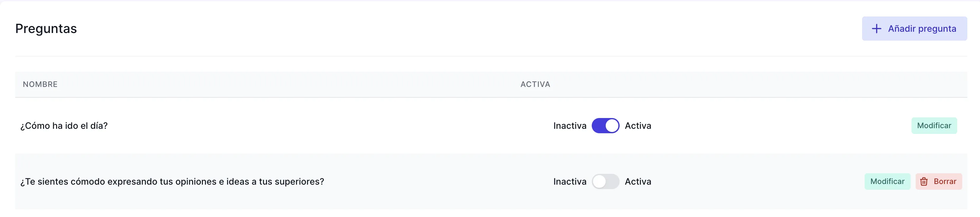Click the Activa label in the second row
This screenshot has width=980, height=217.
[x=638, y=181]
